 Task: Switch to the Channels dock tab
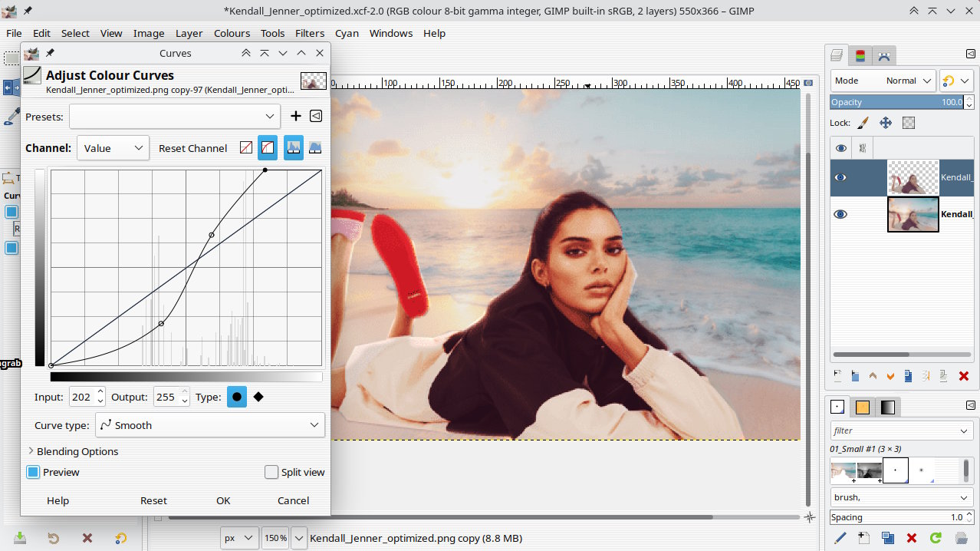tap(860, 56)
